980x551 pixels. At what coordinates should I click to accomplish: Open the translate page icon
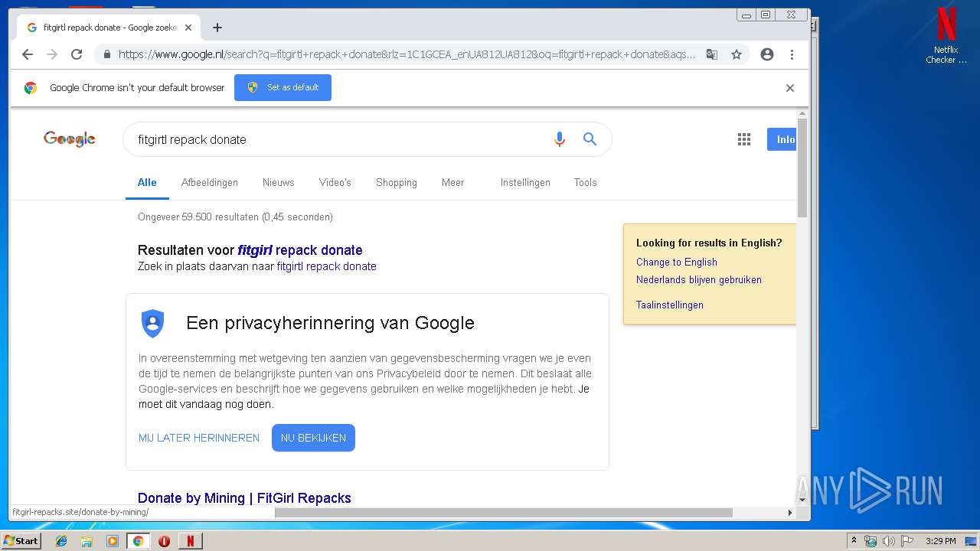click(x=712, y=54)
